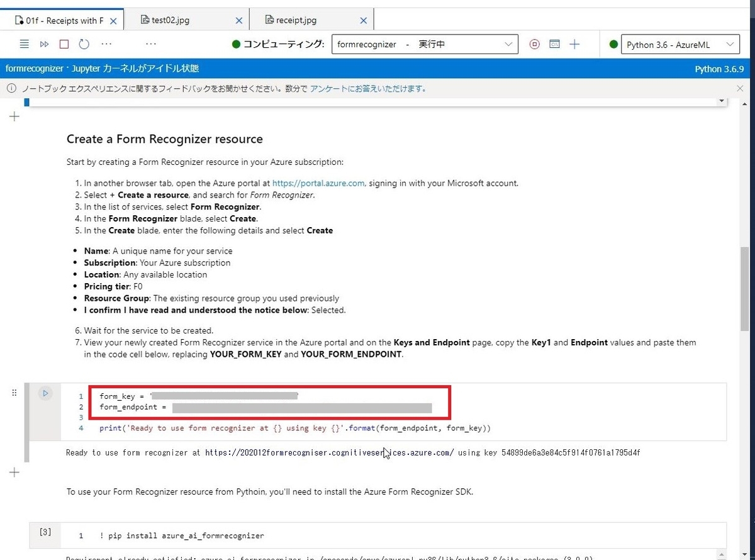Click the print statement on line 4
The image size is (755, 560).
(x=294, y=428)
